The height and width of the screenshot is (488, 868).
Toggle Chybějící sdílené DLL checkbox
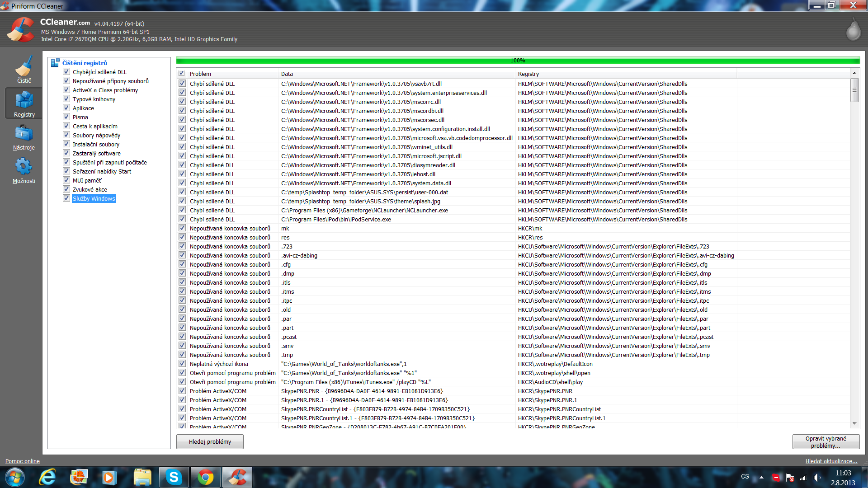(x=66, y=72)
